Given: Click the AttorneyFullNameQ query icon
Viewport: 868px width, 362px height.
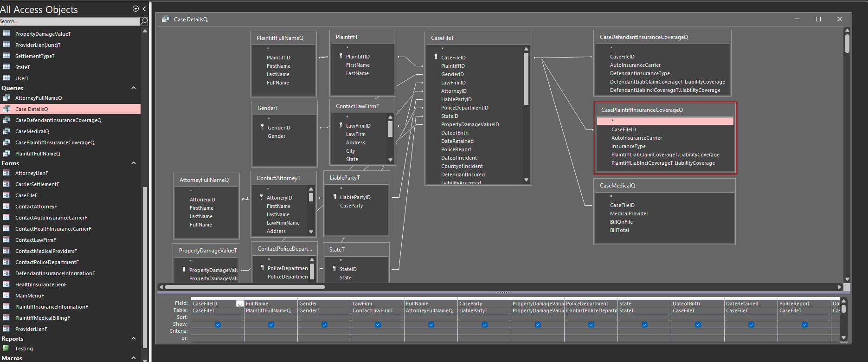Looking at the screenshot, I should (x=6, y=98).
